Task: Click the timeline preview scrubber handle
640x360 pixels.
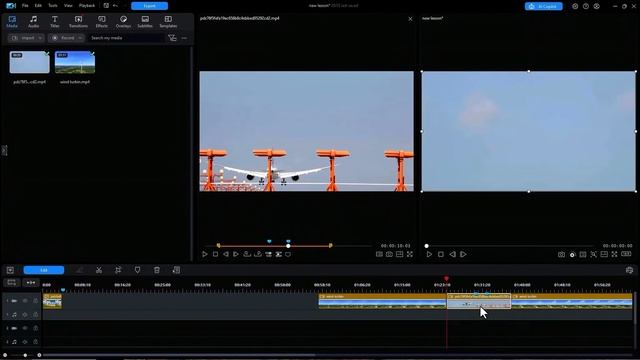Action: [427, 246]
